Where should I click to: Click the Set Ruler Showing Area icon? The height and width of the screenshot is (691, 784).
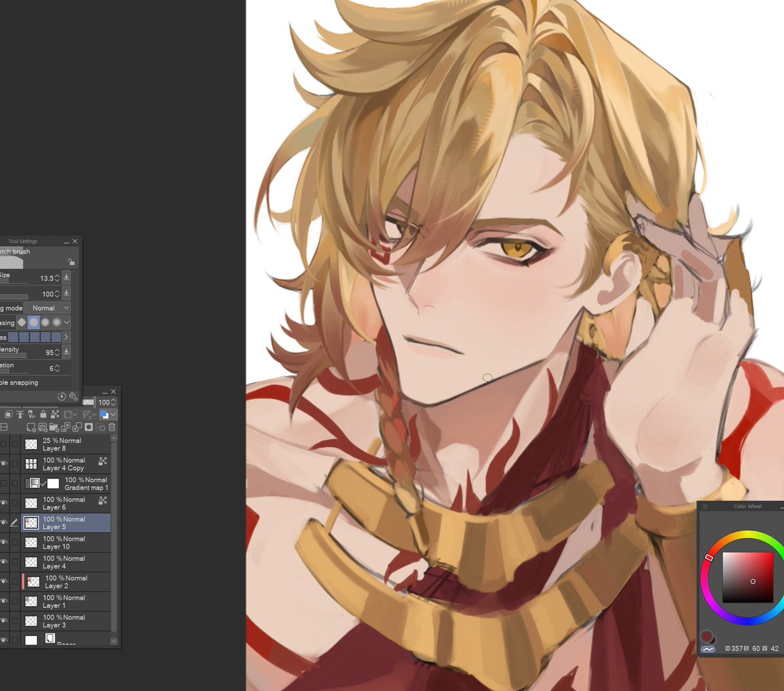click(x=90, y=414)
